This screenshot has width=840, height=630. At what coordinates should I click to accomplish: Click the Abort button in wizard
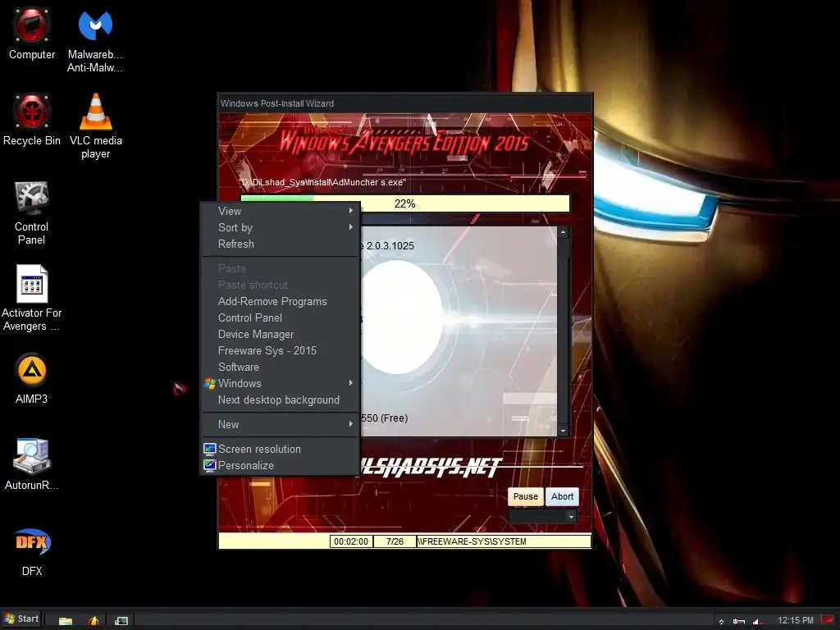[563, 496]
